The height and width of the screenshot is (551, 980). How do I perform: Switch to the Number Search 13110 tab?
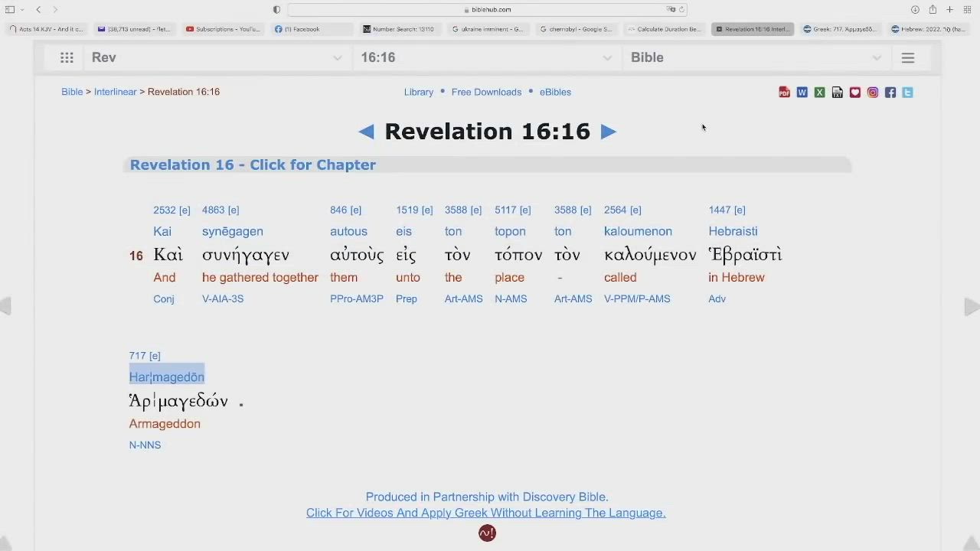(x=399, y=29)
